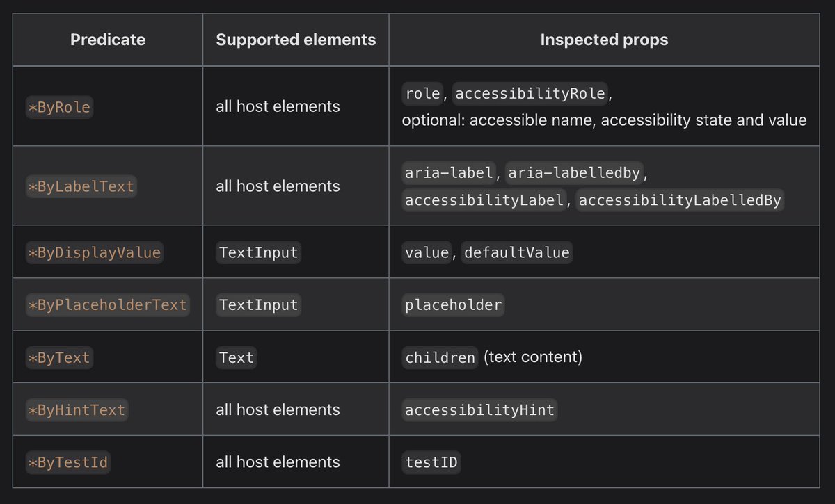Click the *ByRole predicate code label

[x=59, y=107]
